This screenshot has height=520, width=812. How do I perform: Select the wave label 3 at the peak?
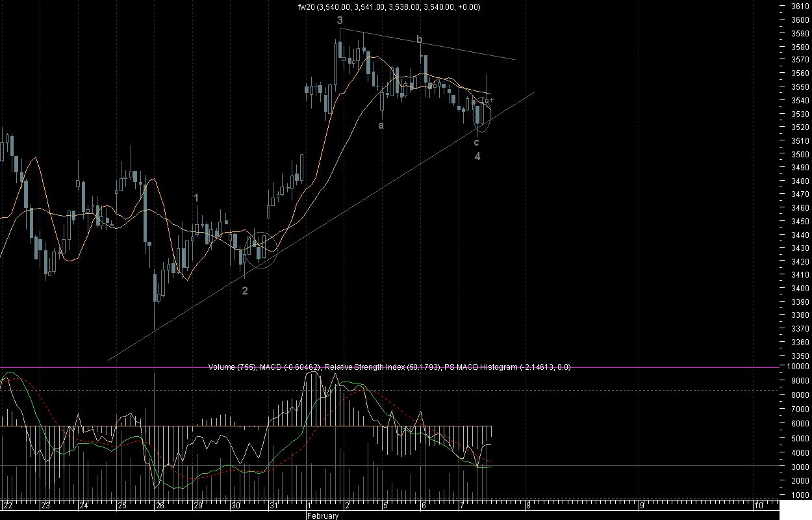[340, 21]
